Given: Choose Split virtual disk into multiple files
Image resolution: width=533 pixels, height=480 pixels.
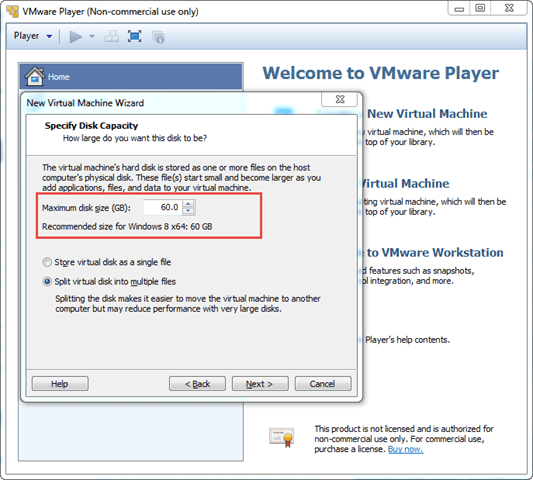Looking at the screenshot, I should point(47,281).
